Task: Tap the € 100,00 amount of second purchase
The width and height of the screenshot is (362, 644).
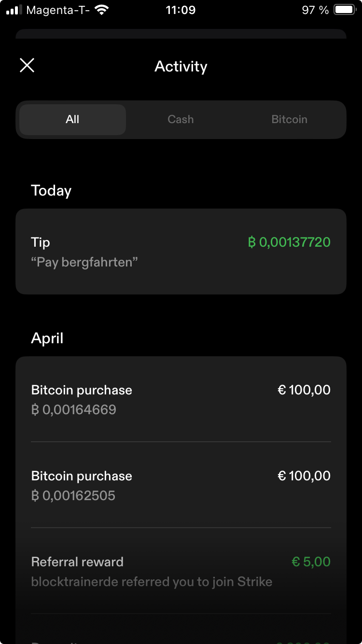Action: (304, 476)
